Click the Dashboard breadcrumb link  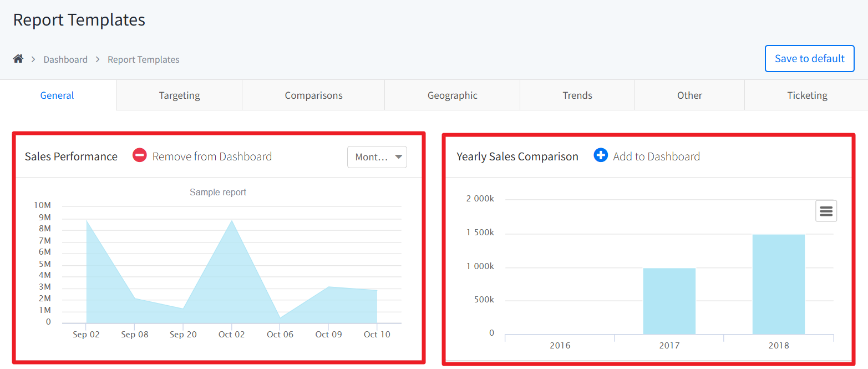coord(65,59)
